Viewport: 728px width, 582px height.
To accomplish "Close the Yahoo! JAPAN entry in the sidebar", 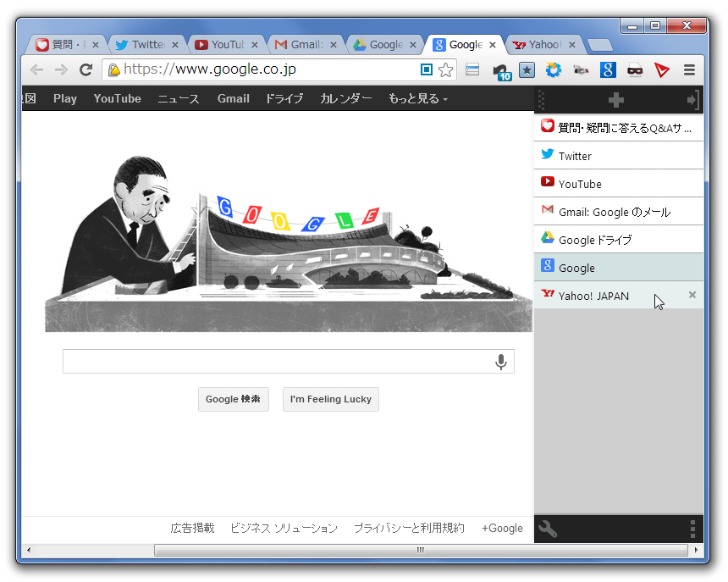I will [x=692, y=295].
